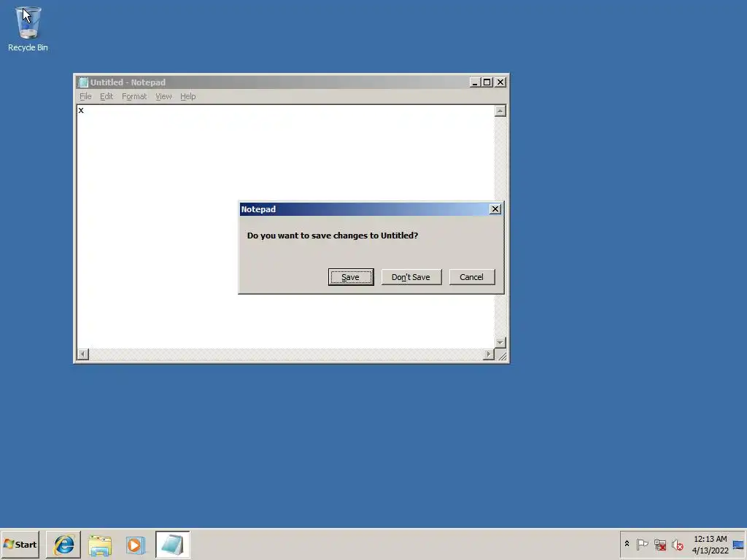Close the Untitled - Notepad window
Viewport: 747px width, 560px height.
point(500,82)
